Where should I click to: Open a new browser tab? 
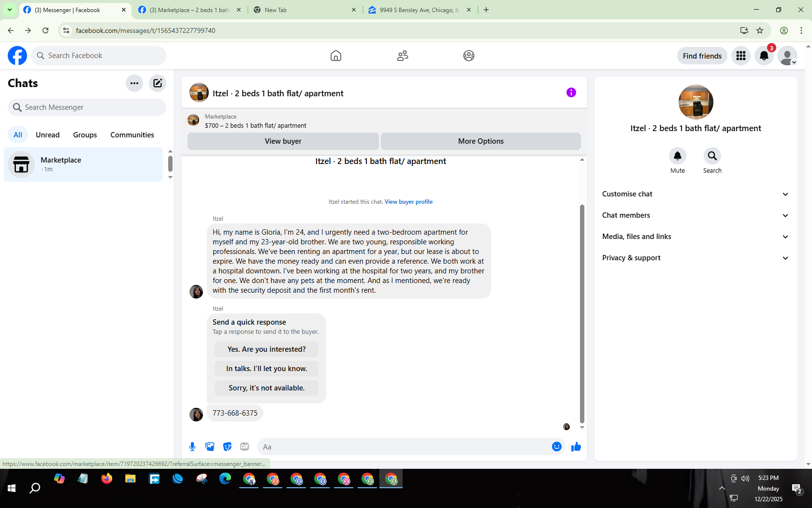coord(486,10)
